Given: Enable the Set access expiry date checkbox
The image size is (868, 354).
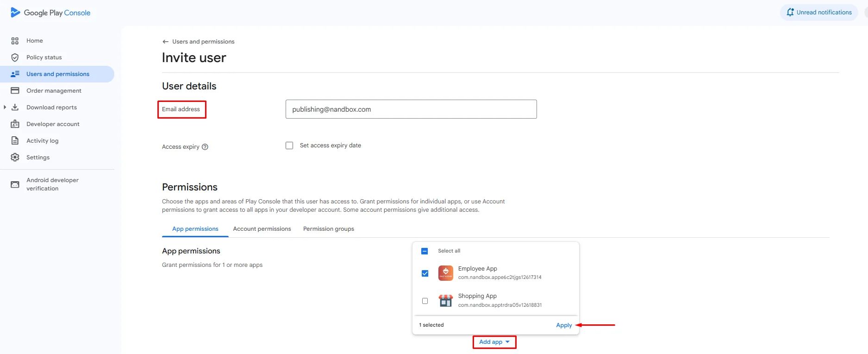Looking at the screenshot, I should [x=289, y=145].
